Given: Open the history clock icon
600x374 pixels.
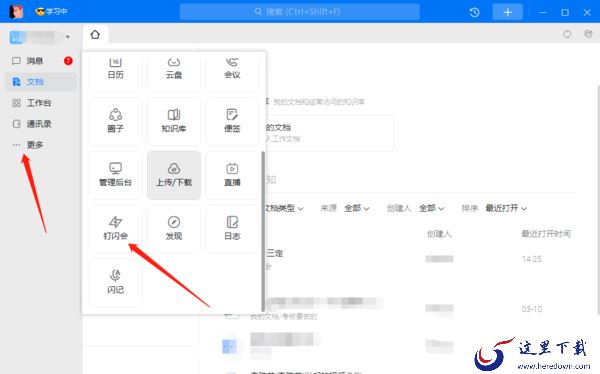Looking at the screenshot, I should coord(474,12).
